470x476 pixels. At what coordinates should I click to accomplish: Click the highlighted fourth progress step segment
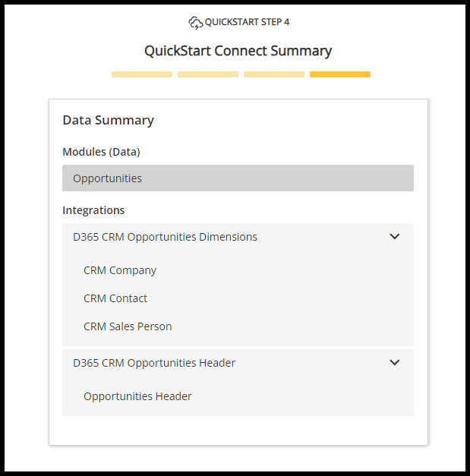click(x=340, y=74)
